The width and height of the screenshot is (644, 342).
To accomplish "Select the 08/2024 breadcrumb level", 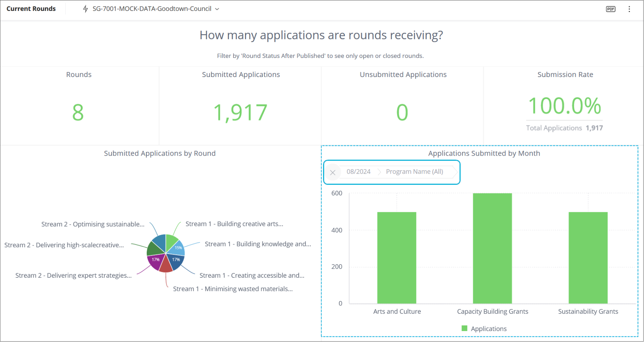I will (x=358, y=172).
